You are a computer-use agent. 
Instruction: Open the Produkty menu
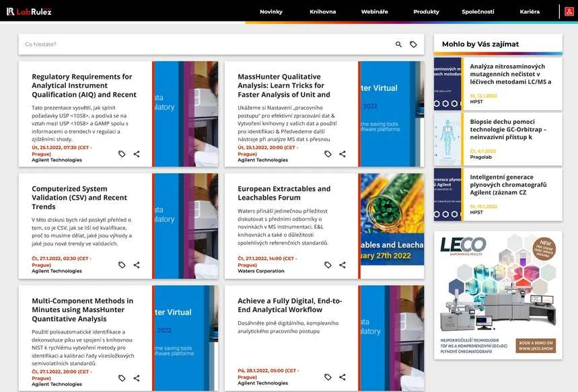pyautogui.click(x=426, y=12)
